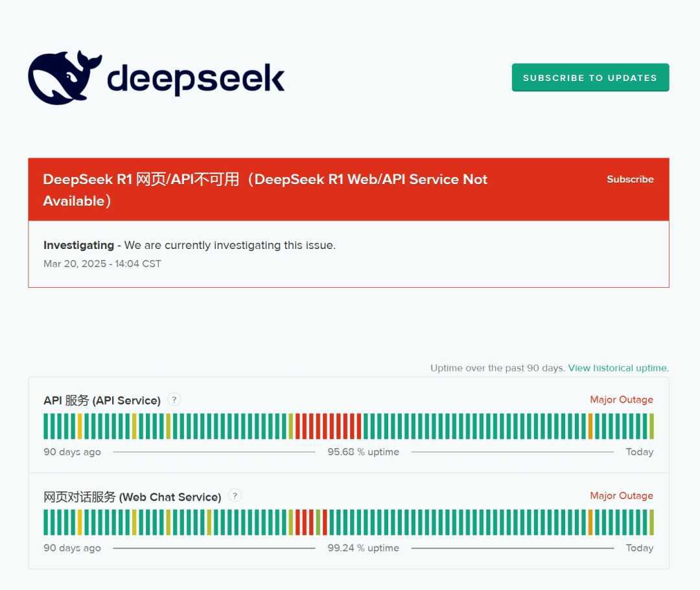Click Major Outage status for Web Chat Service
Image resolution: width=700 pixels, height=590 pixels.
click(622, 496)
